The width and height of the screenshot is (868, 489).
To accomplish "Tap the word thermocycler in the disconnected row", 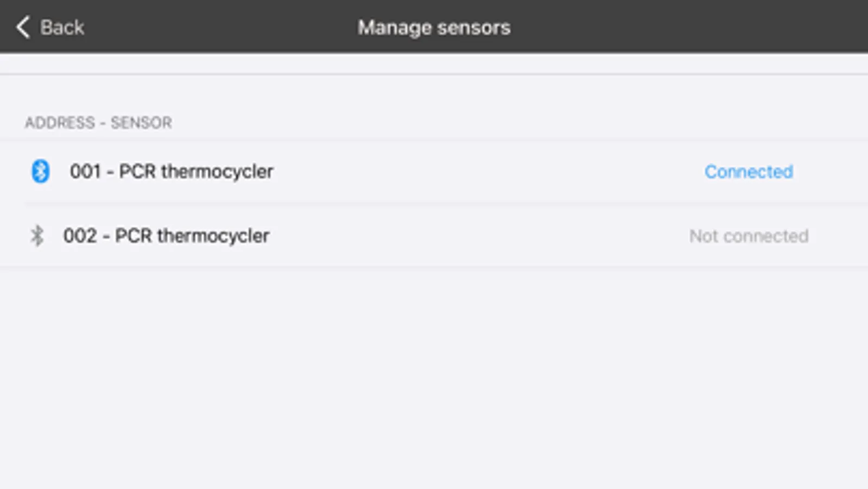I will coord(213,236).
